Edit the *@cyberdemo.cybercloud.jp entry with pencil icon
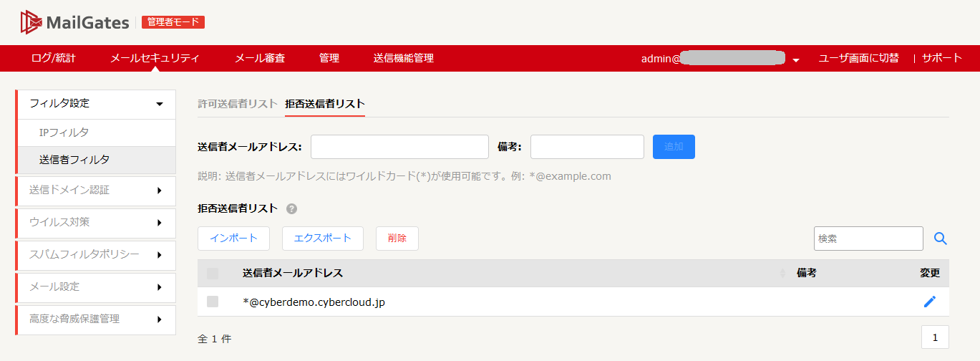 click(929, 302)
